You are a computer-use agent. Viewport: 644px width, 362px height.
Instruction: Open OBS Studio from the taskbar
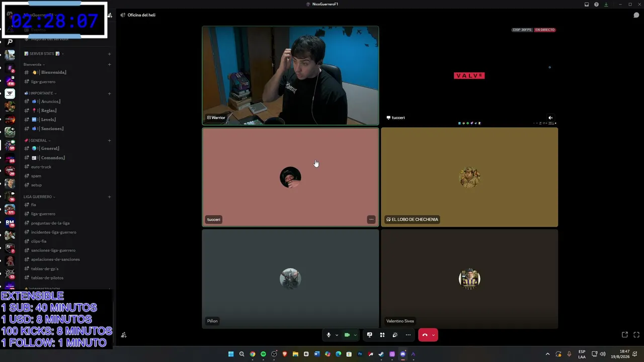(274, 354)
